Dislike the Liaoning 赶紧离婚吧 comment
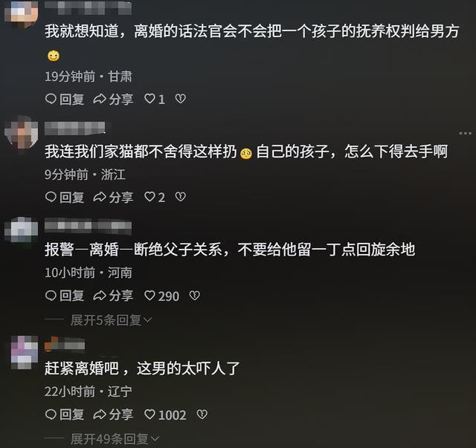Screen dimensions: 476x448 click(202, 415)
